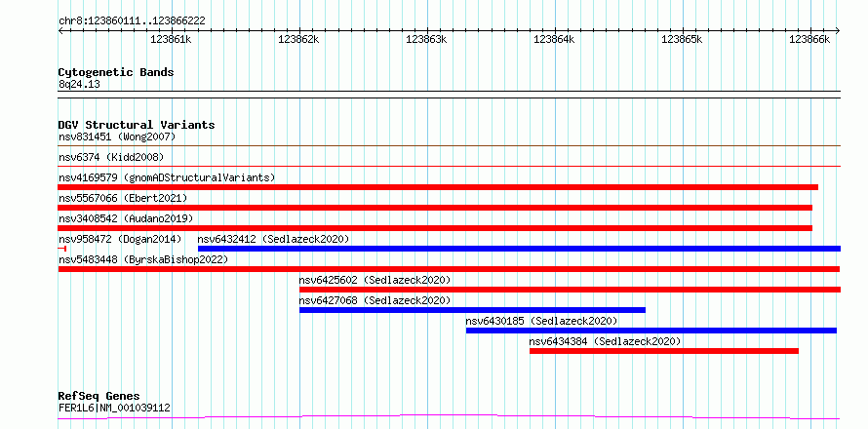Select the nsv6425602 Sedlazeck2020 red bar

pos(571,290)
